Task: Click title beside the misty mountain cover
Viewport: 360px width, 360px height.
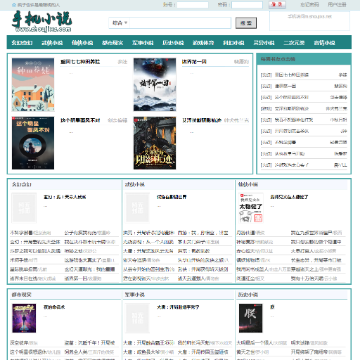Action: [x=194, y=62]
